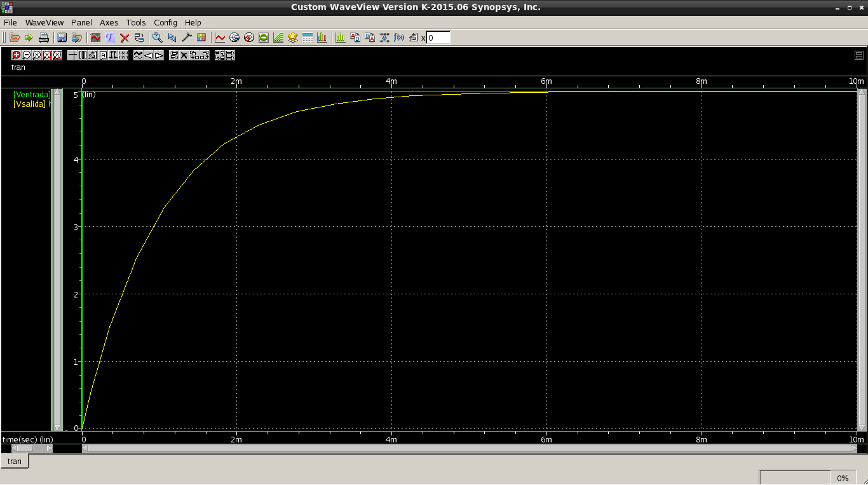Zoom out with minus magnifier icon

coord(27,55)
